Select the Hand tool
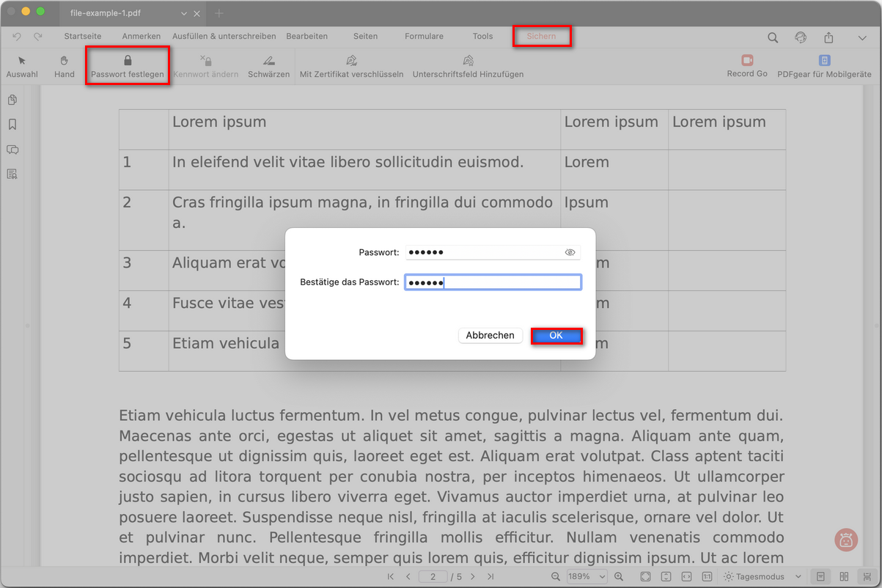Viewport: 882px width, 588px height. [64, 66]
